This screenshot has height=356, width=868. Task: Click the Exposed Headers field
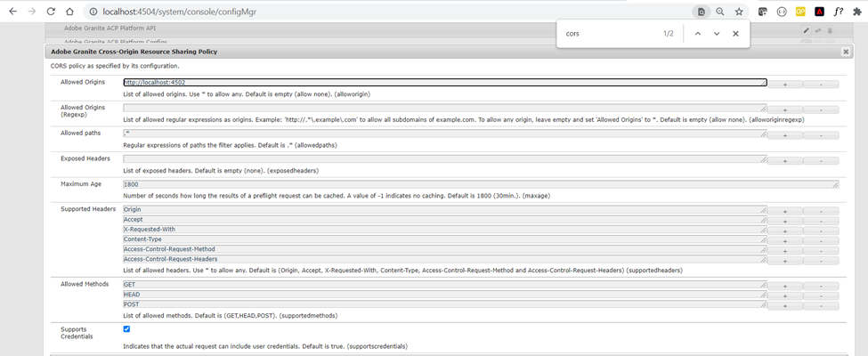[445, 159]
